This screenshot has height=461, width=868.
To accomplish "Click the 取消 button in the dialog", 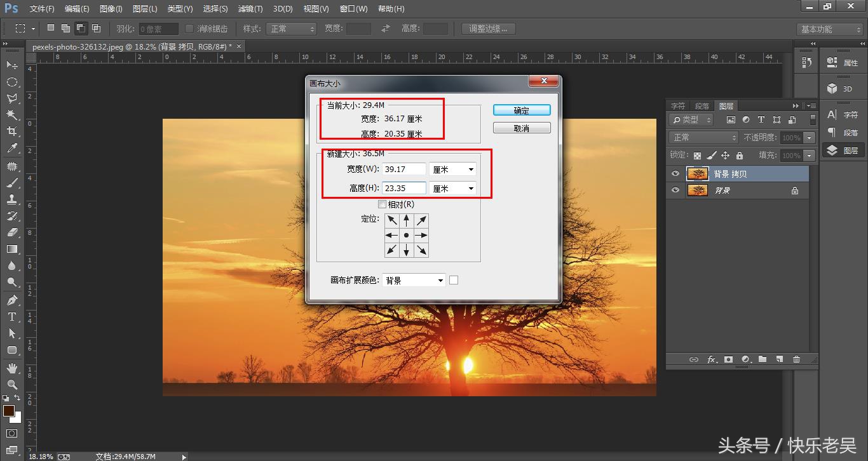I will click(521, 127).
